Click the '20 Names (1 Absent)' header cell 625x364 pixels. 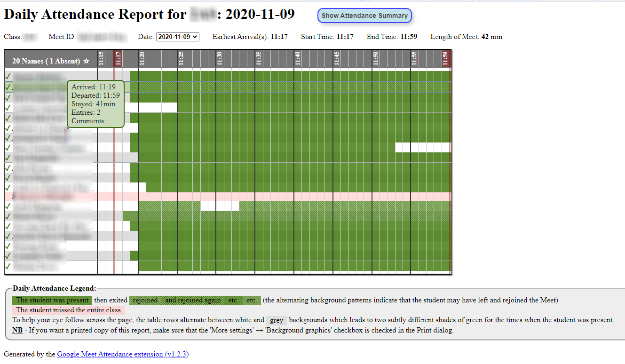(x=46, y=61)
